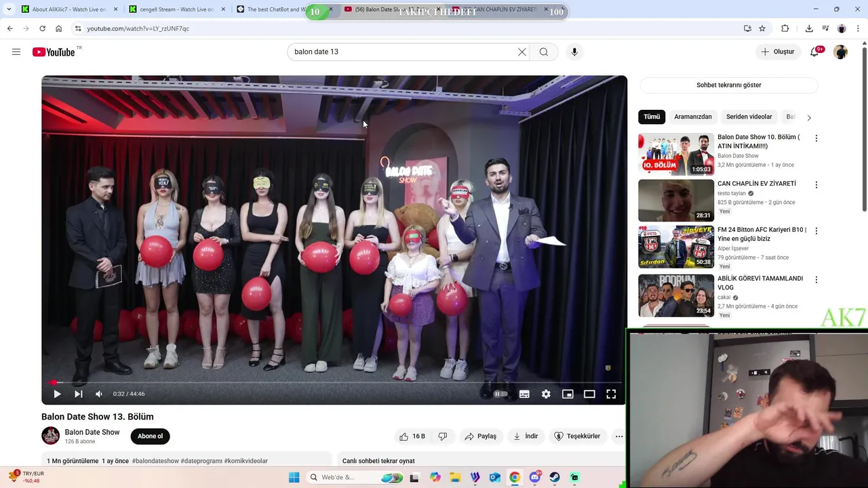Clear the search box text
Image resolution: width=868 pixels, height=488 pixels.
pyautogui.click(x=522, y=52)
